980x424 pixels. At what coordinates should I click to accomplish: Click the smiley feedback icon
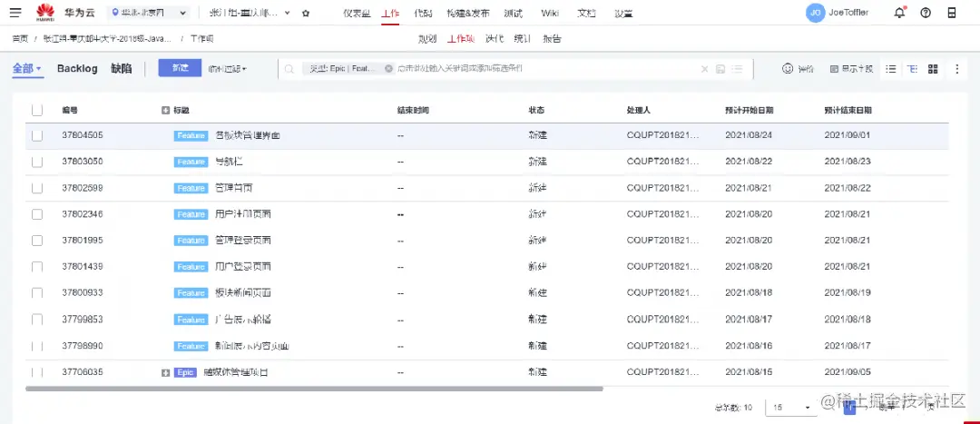tap(788, 69)
